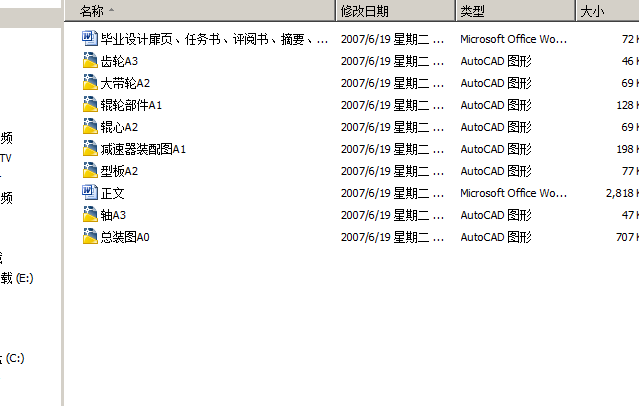Click the Word icon next to 正文
Screen dimensions: 639x406
[90, 192]
